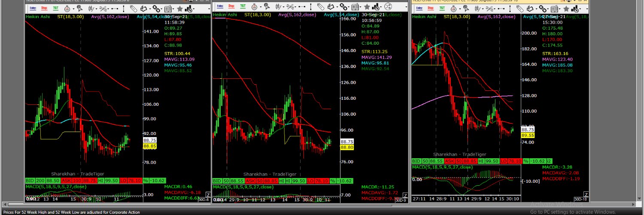
Task: Open the toolbar overflow arrow in the left chart
Action: click(209, 9)
